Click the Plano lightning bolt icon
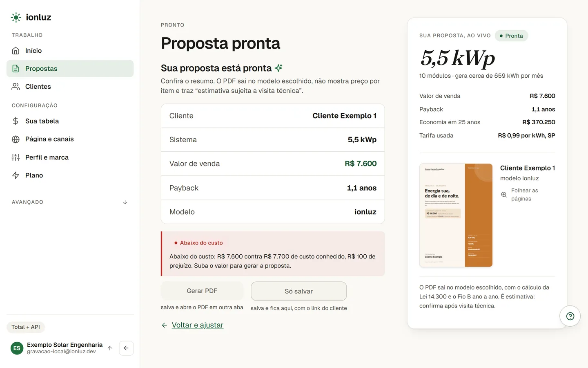Viewport: 588px width, 368px height. pos(16,175)
